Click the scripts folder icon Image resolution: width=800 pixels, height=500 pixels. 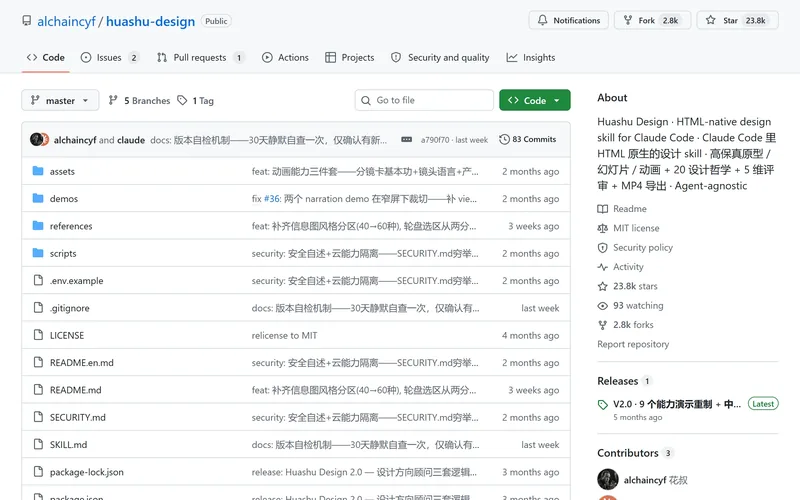[38, 253]
